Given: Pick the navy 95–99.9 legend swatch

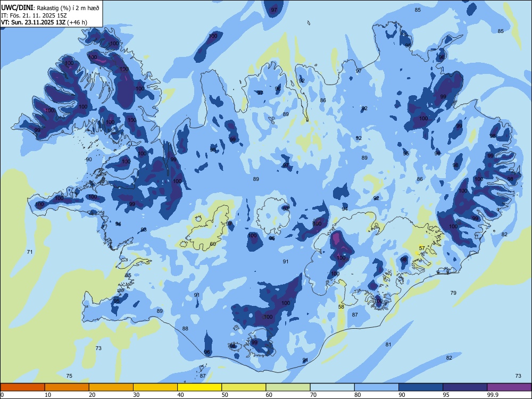Looking at the screenshot, I should pos(465,387).
